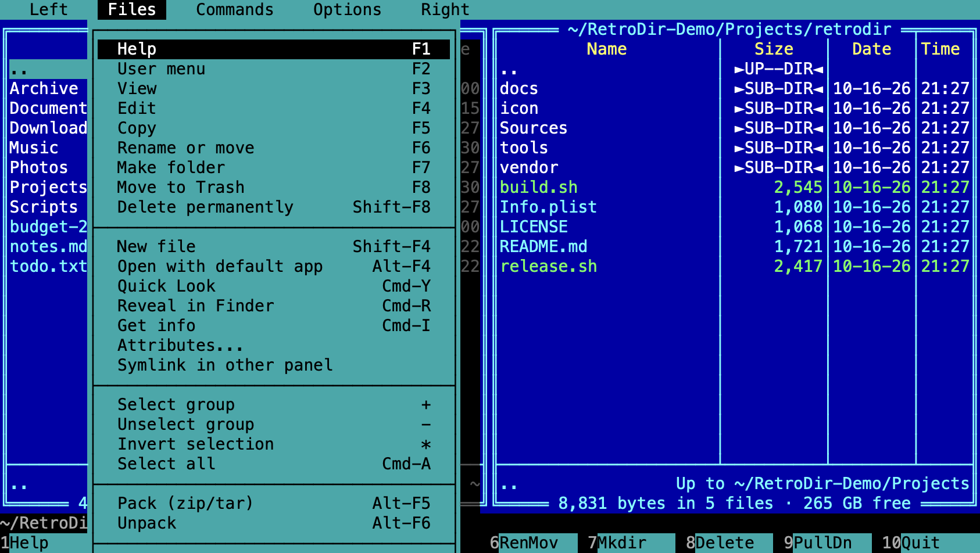Click the 9 PullDn function key button

click(827, 543)
